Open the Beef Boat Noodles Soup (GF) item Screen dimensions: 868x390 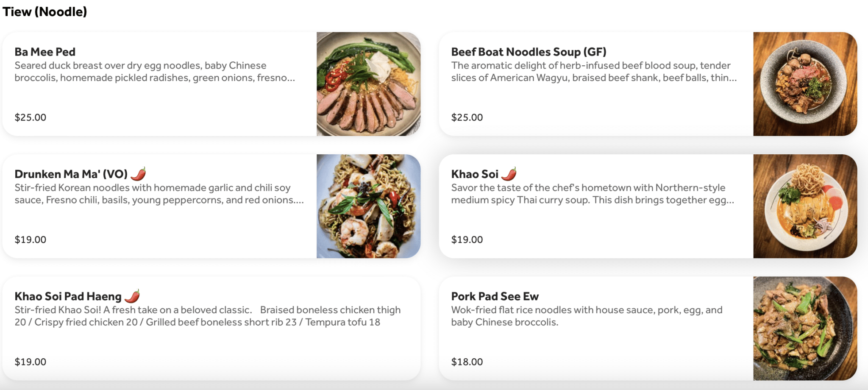point(593,84)
